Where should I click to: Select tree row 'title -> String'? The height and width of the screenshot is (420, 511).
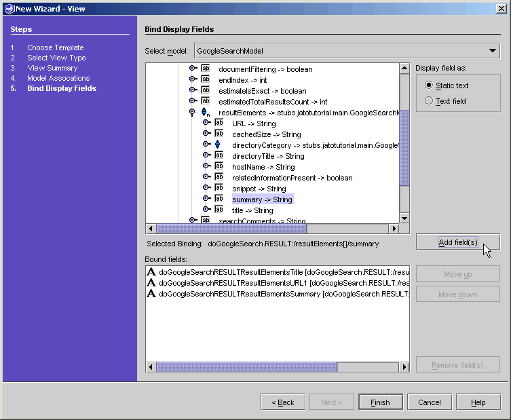click(x=252, y=210)
